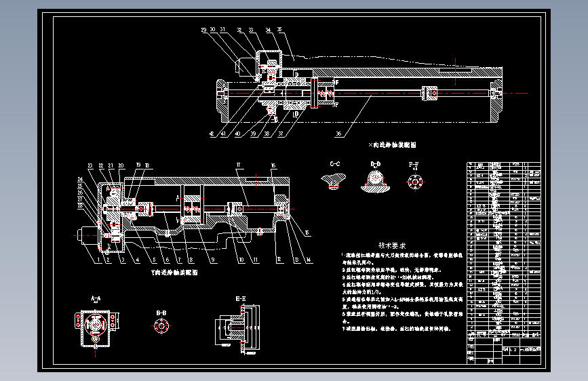This screenshot has height=381, width=588.
Task: Select the Y向进给轴装配图 title text
Action: coord(174,273)
